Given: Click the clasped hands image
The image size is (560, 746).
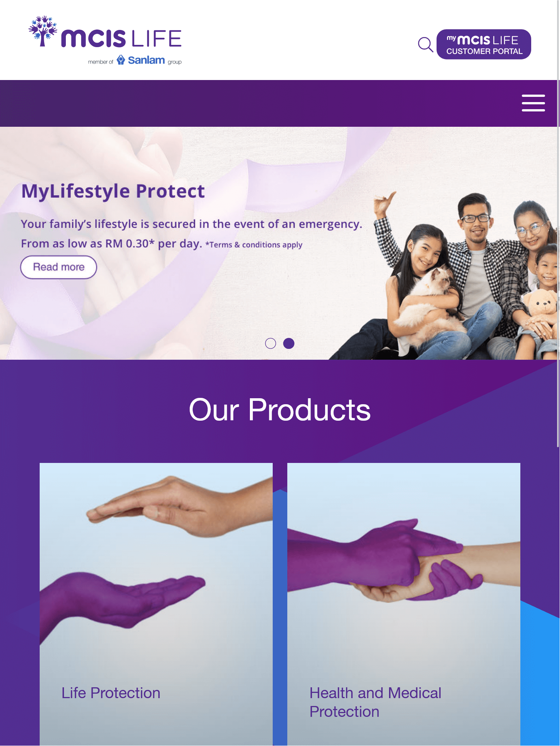Looking at the screenshot, I should click(404, 561).
